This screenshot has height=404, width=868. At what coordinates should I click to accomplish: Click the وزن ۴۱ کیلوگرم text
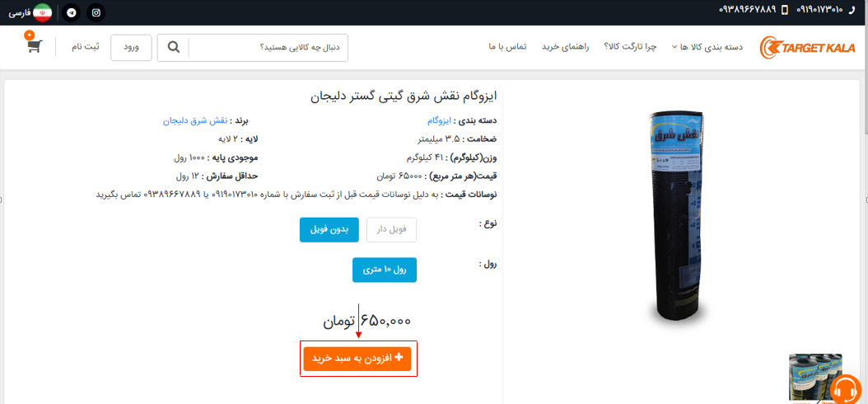452,157
